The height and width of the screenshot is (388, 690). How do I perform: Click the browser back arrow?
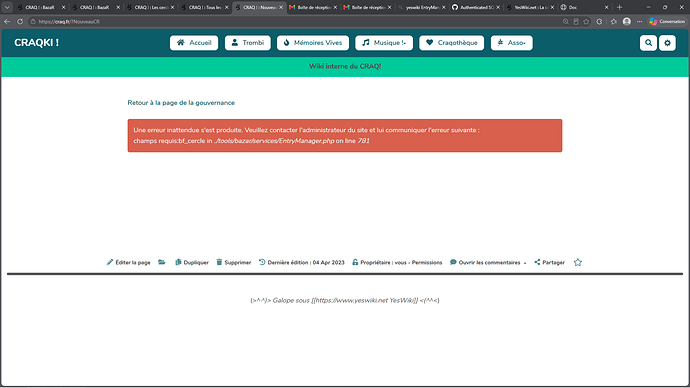(7, 21)
